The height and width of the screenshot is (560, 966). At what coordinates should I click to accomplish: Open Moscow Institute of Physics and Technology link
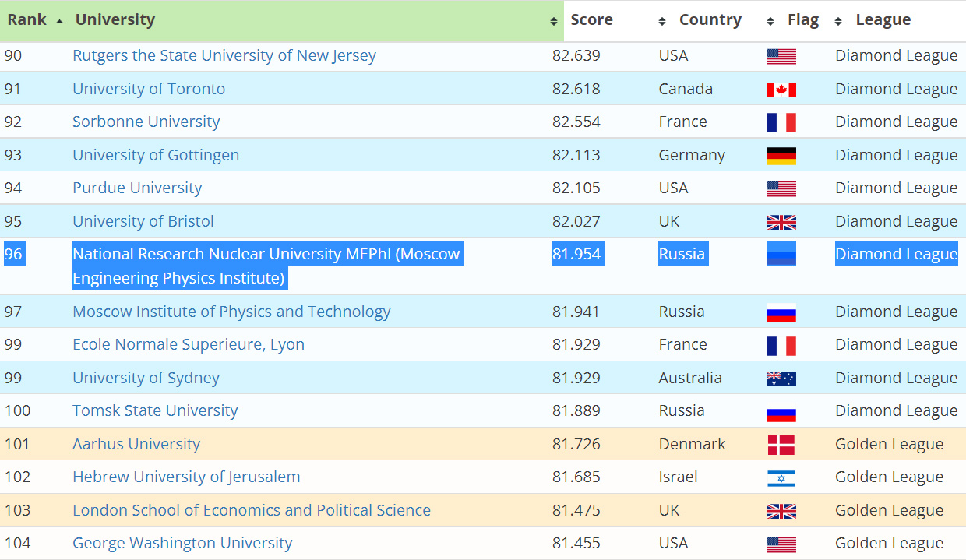coord(231,312)
